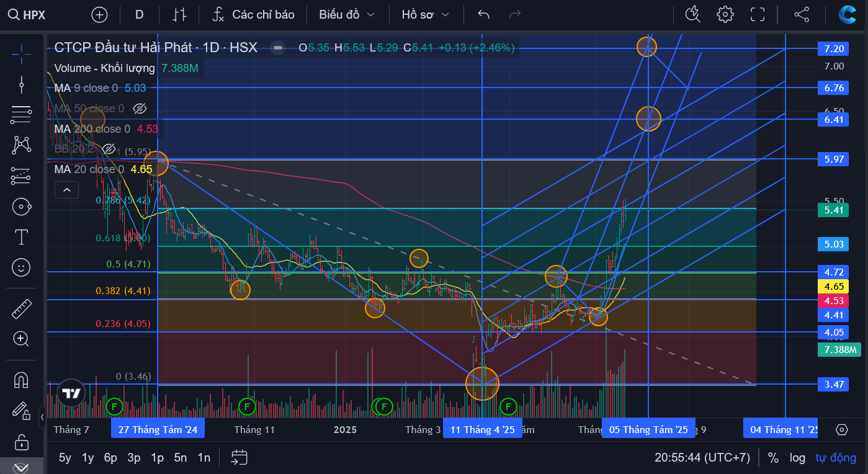Viewport: 868px width, 474px height.
Task: Open go to date calendar icon
Action: [239, 458]
